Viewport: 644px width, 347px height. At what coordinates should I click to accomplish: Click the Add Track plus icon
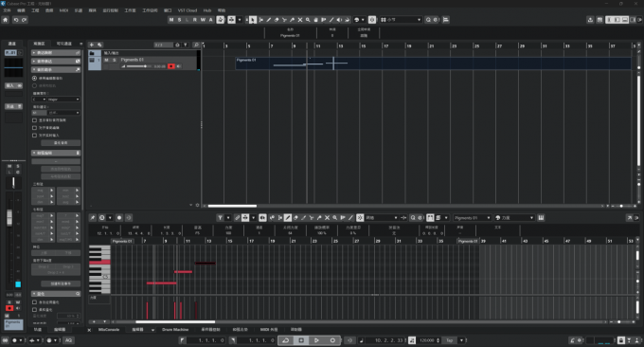click(x=92, y=45)
